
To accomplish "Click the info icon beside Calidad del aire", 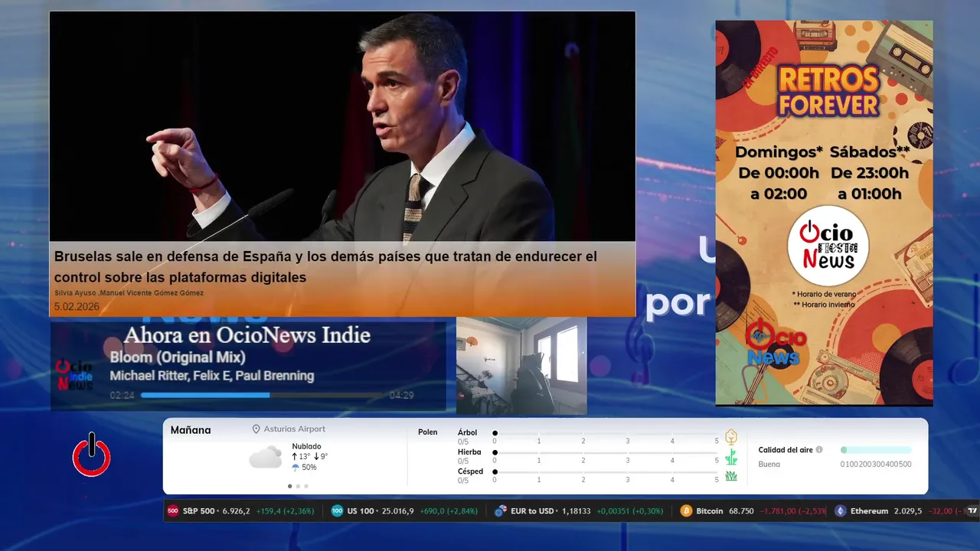I will point(819,450).
